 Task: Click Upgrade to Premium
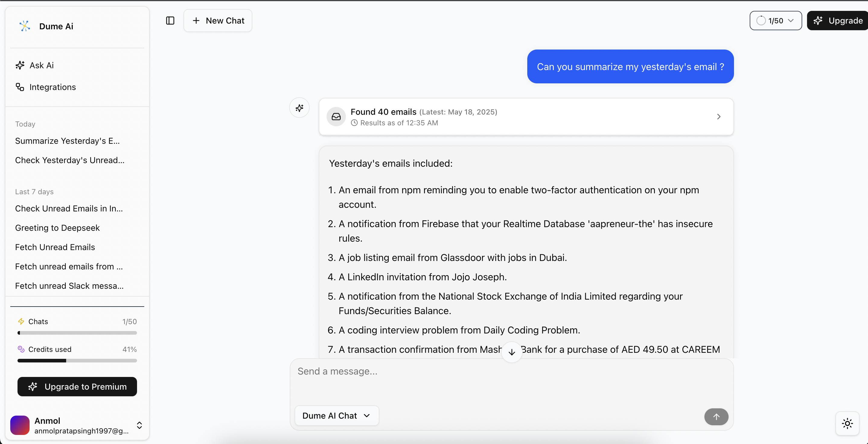click(x=77, y=386)
